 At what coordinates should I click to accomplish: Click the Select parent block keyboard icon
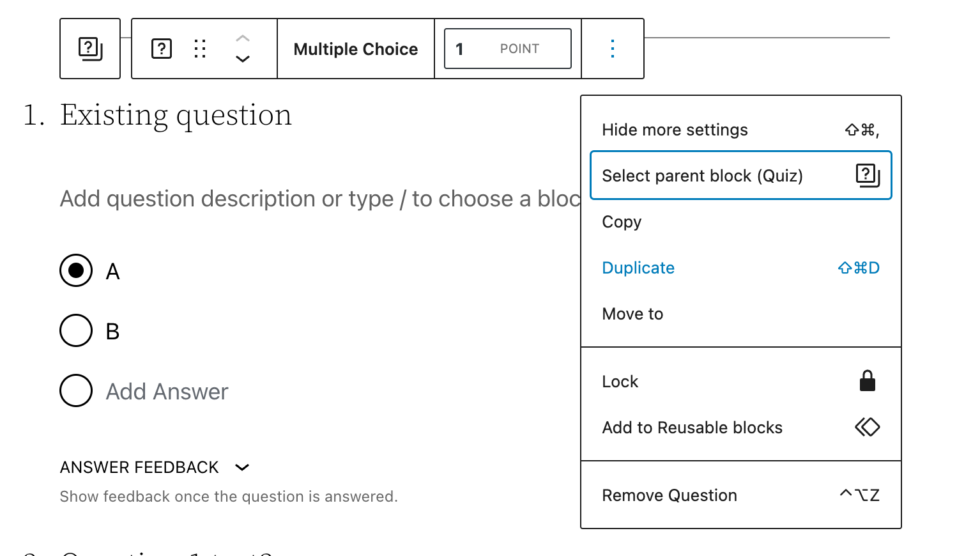(867, 175)
